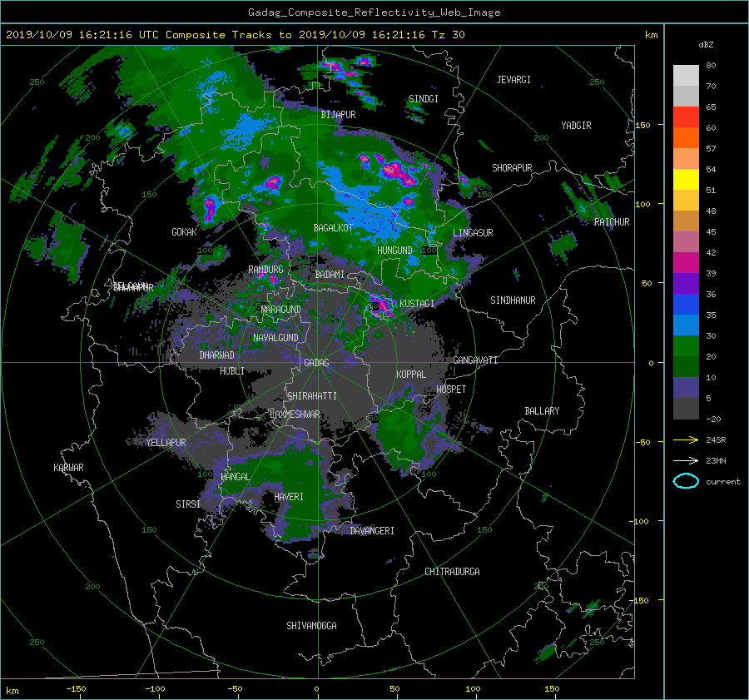
Task: Click the GADAG radar center label
Action: coord(317,363)
